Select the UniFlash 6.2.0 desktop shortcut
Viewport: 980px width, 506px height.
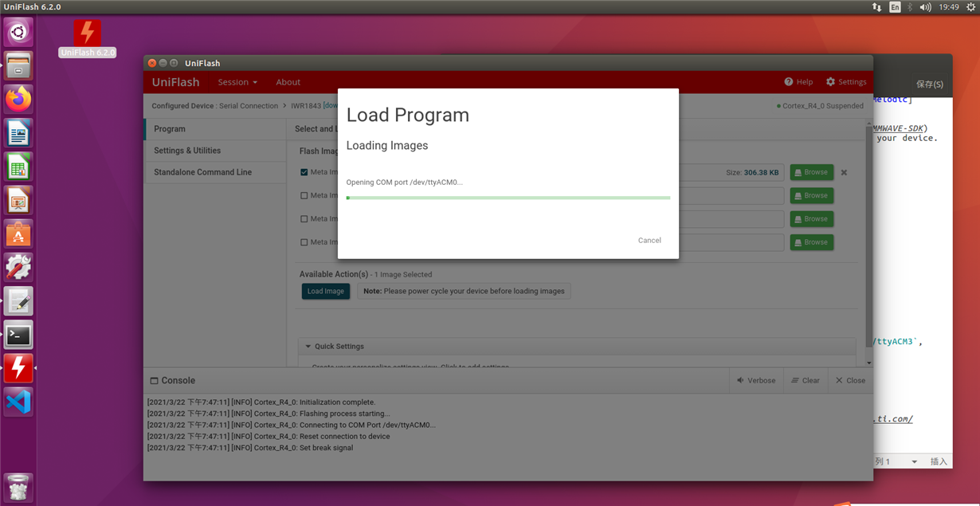(x=88, y=39)
